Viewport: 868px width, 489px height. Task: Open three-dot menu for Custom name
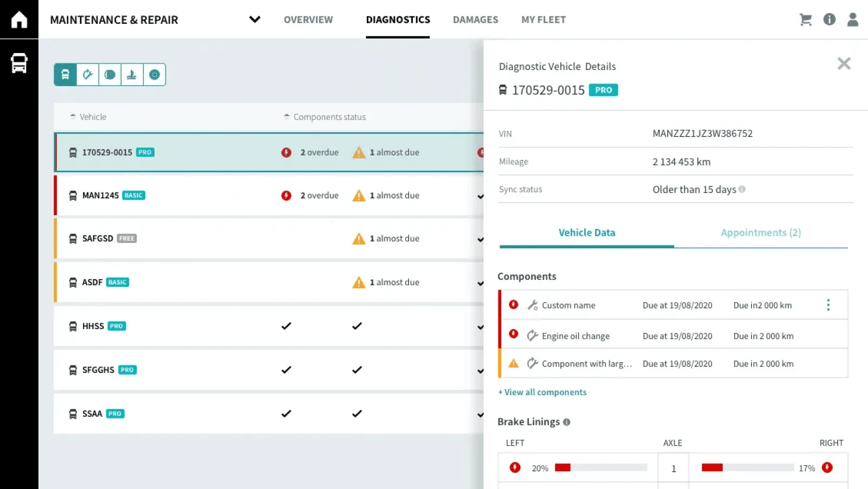coord(828,305)
